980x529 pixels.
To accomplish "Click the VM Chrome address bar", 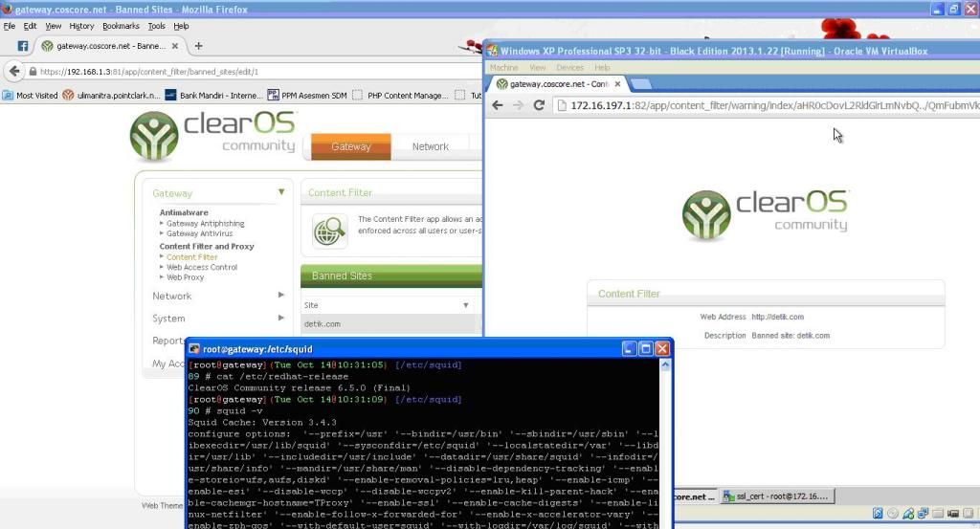I will 768,105.
